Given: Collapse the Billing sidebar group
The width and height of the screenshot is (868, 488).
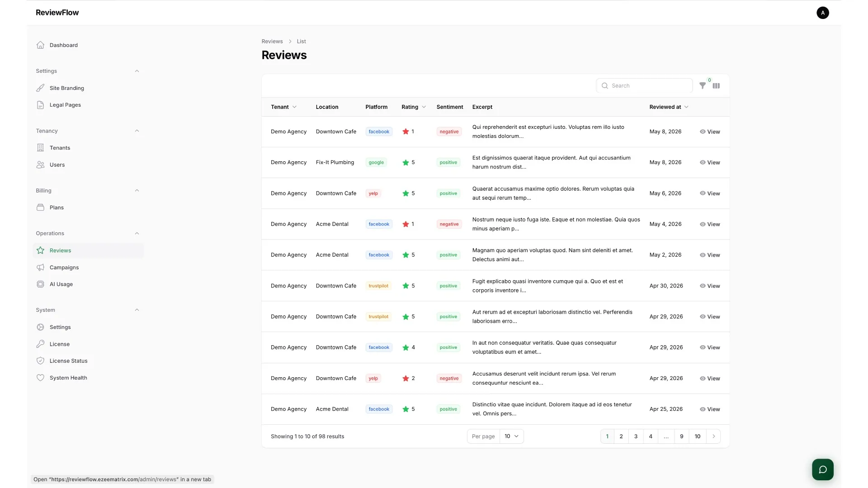Looking at the screenshot, I should click(x=137, y=191).
